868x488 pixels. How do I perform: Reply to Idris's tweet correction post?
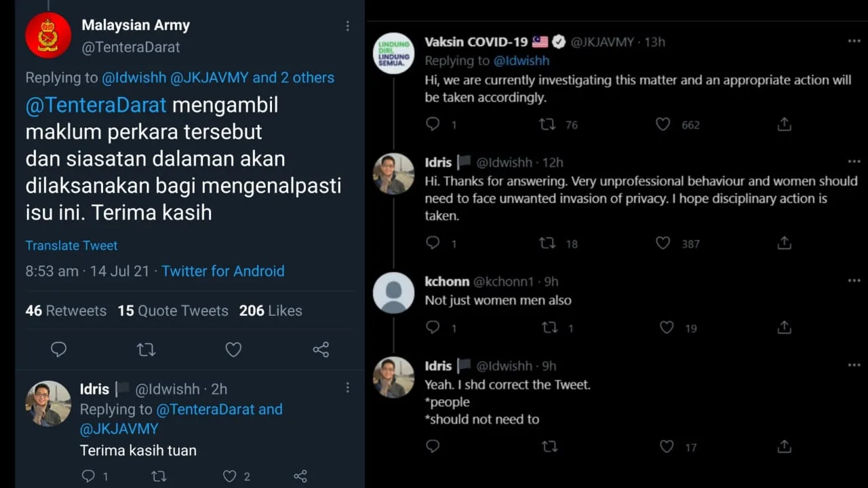[x=433, y=447]
